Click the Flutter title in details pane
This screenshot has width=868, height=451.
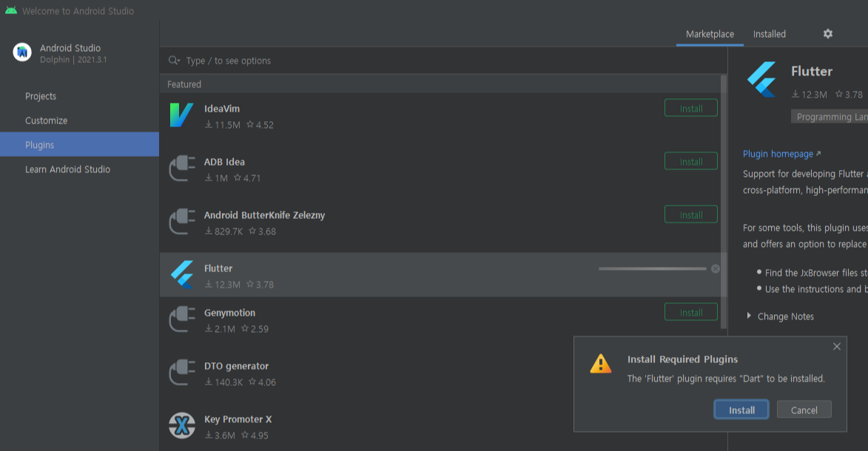(812, 71)
